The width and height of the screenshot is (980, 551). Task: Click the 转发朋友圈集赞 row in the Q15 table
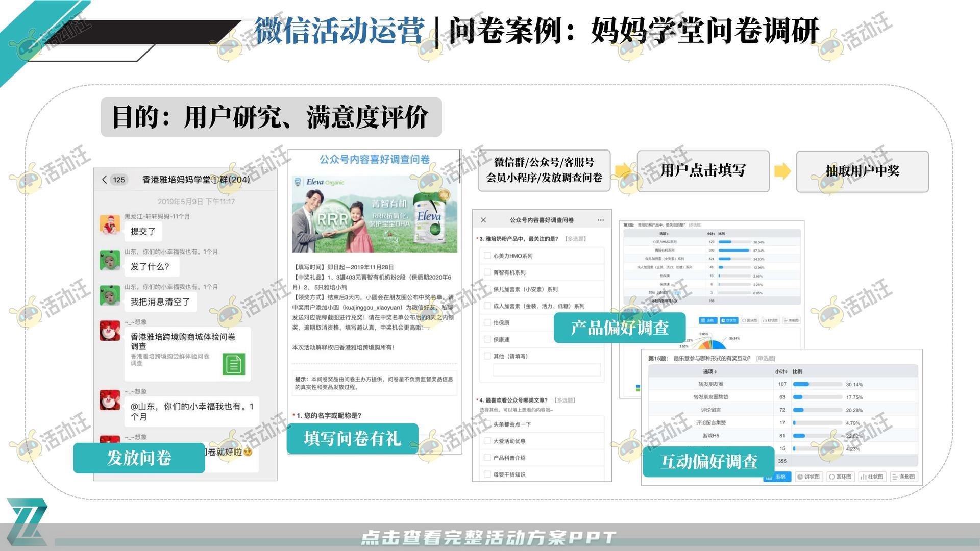782,397
